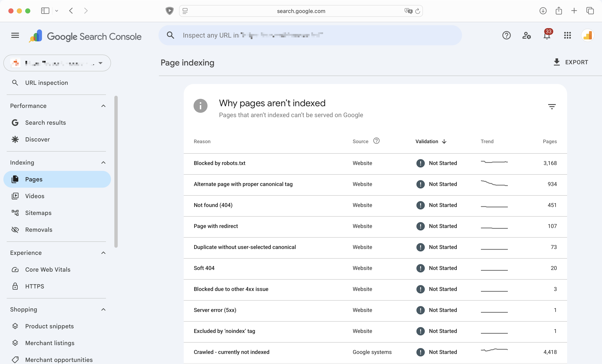Viewport: 602px width, 364px height.
Task: Open a new tab with plus icon
Action: [574, 11]
